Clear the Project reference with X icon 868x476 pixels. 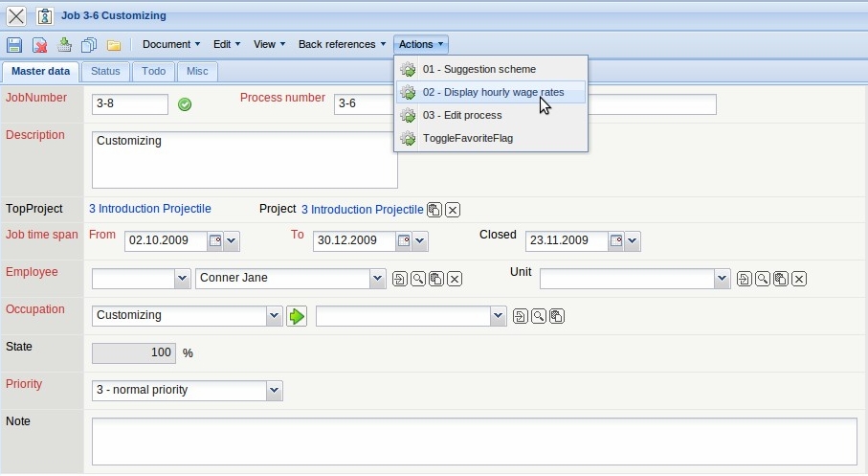point(453,210)
